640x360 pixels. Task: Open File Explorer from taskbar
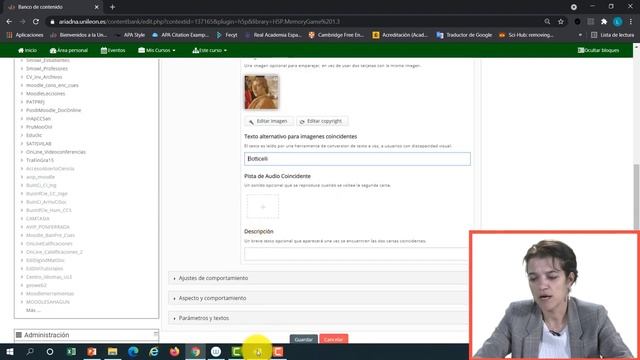click(x=112, y=351)
